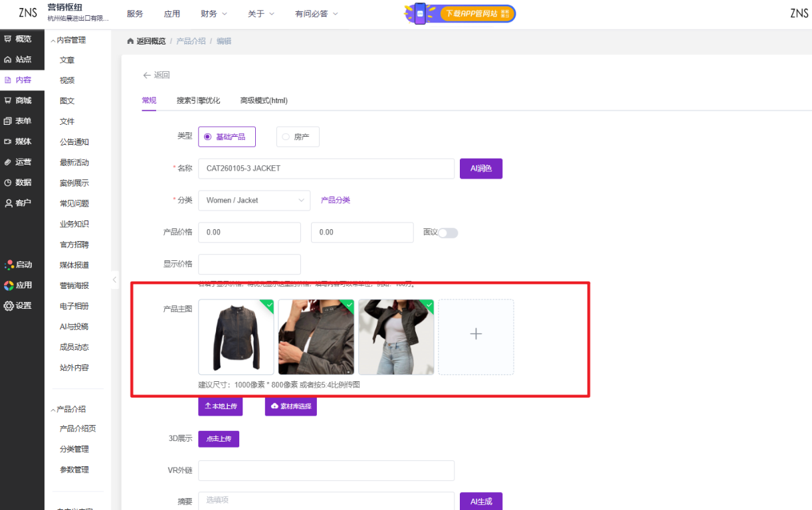Toggle the 面议 negotiable price switch

[x=448, y=232]
